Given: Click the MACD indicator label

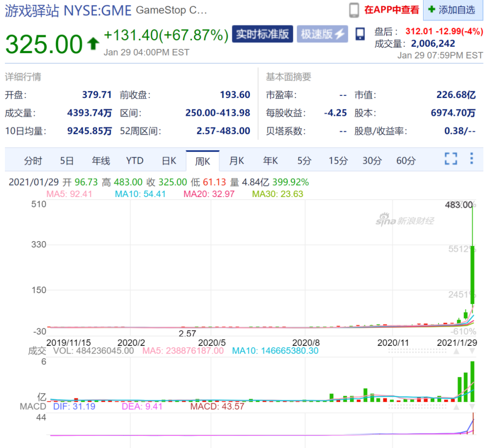Looking at the screenshot, I should (32, 407).
